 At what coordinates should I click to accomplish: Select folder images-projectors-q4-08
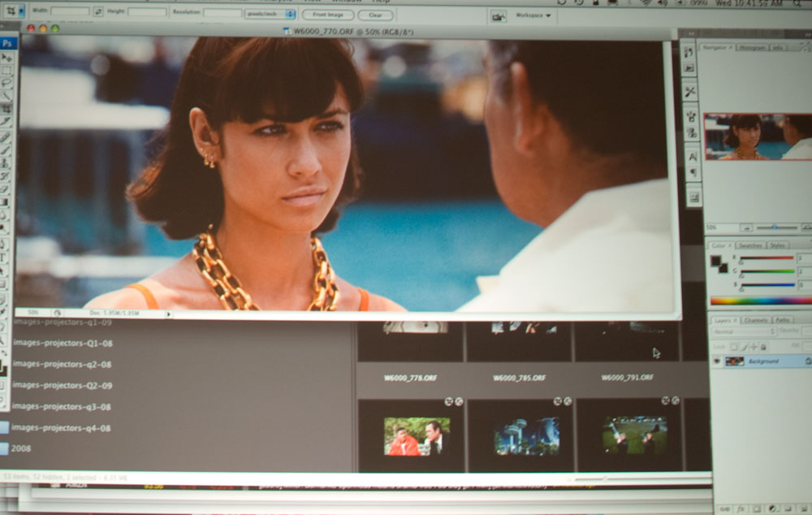[x=61, y=428]
